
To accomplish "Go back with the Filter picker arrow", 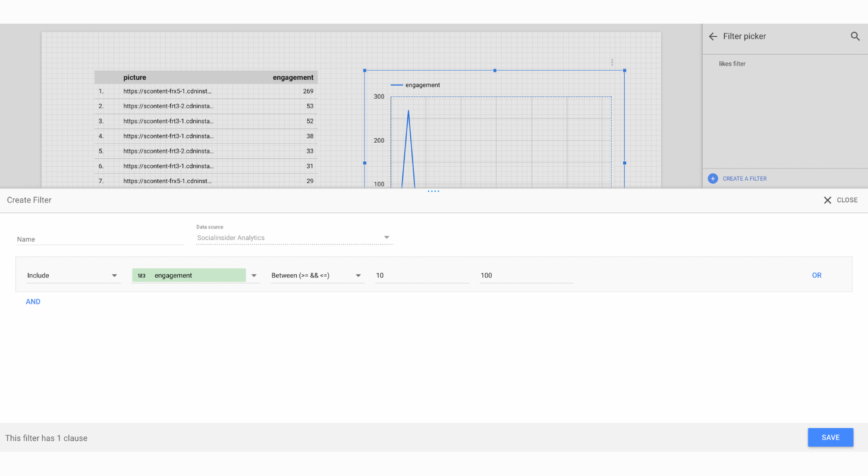I will pyautogui.click(x=713, y=36).
